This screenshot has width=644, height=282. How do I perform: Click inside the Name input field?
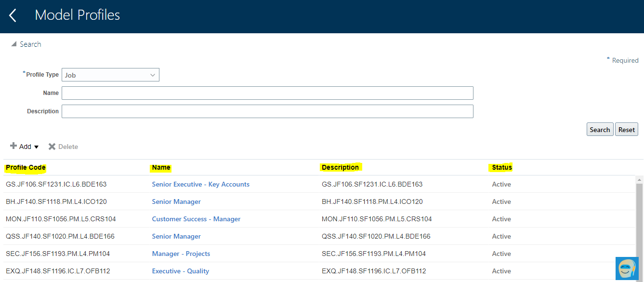(267, 93)
